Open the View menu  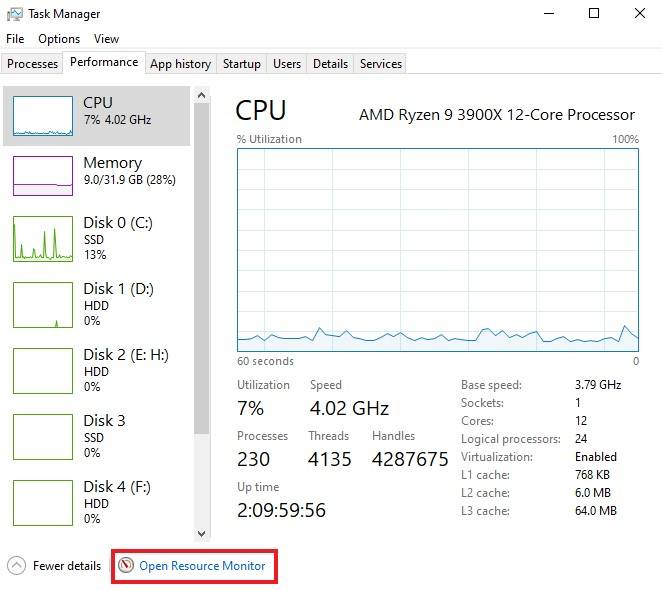(x=106, y=39)
